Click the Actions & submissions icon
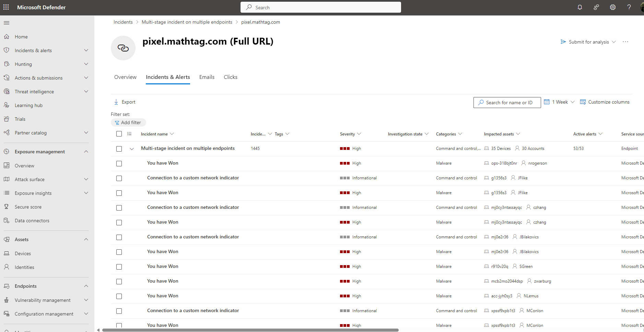The height and width of the screenshot is (332, 644). tap(7, 78)
